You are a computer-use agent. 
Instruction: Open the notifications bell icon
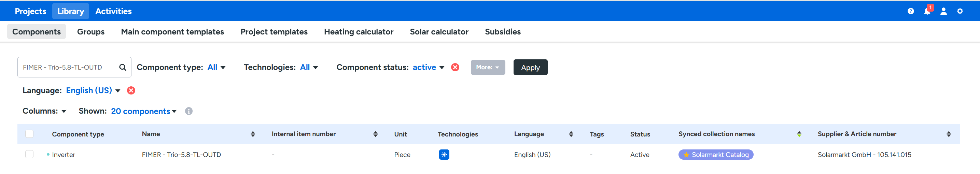[927, 11]
